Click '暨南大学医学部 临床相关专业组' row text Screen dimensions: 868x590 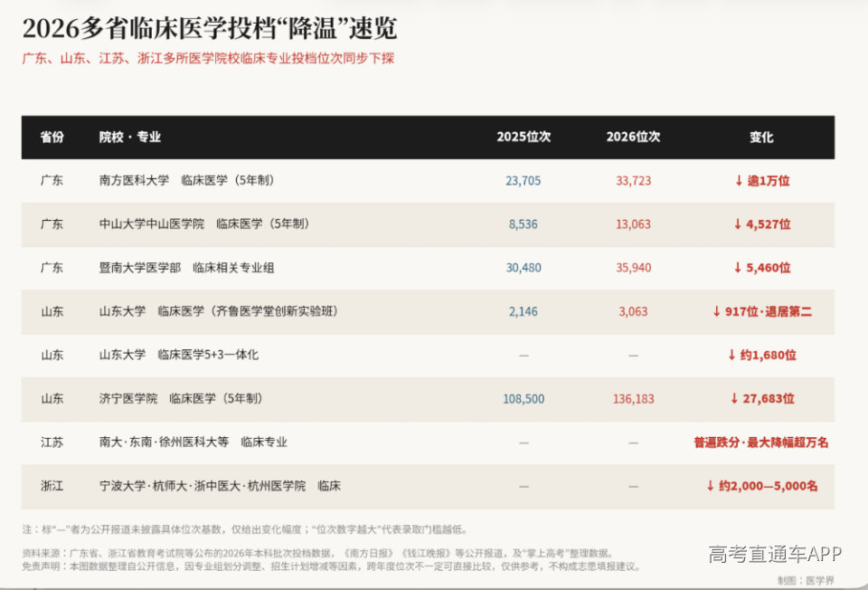pyautogui.click(x=186, y=268)
